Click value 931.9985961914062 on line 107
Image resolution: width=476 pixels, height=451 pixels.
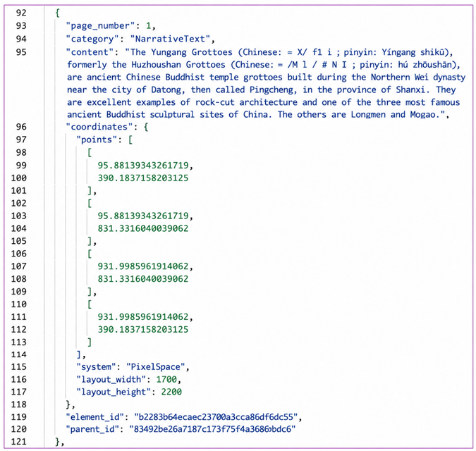[x=143, y=266]
